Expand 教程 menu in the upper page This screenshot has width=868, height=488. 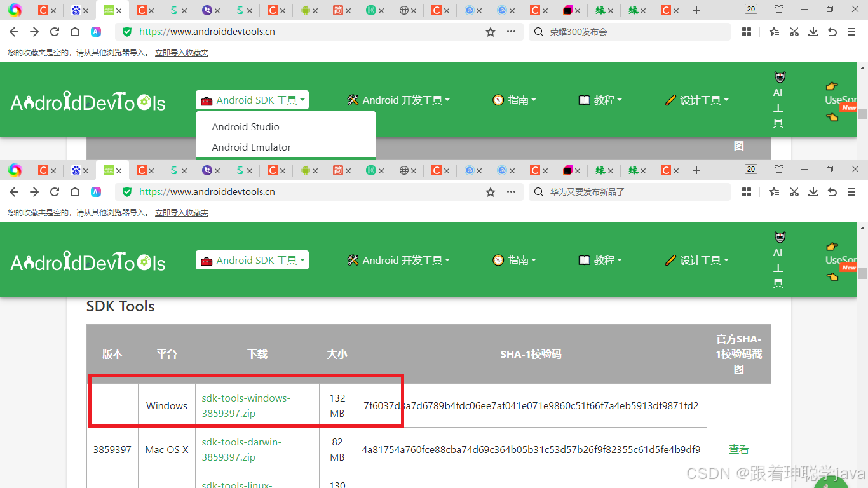coord(600,100)
